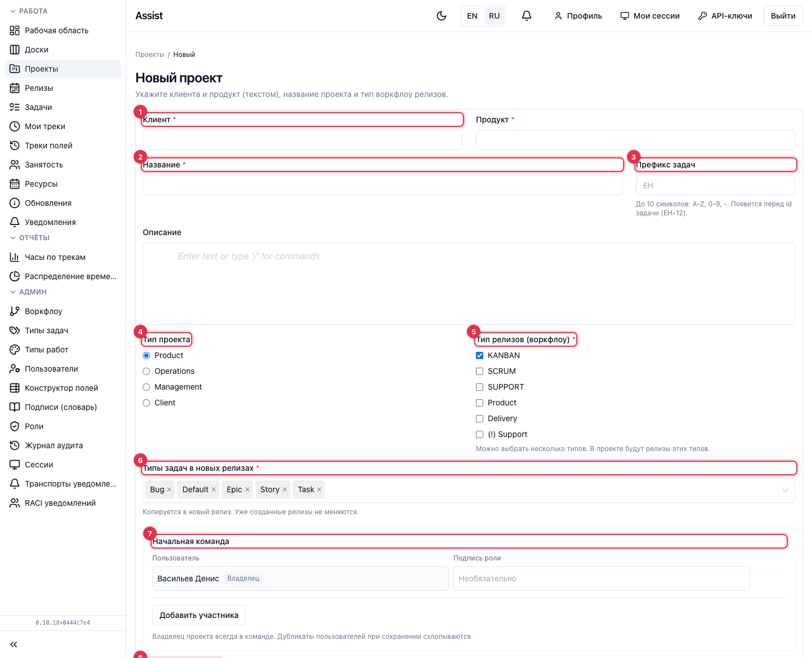Toggle dark mode with moon icon

442,16
